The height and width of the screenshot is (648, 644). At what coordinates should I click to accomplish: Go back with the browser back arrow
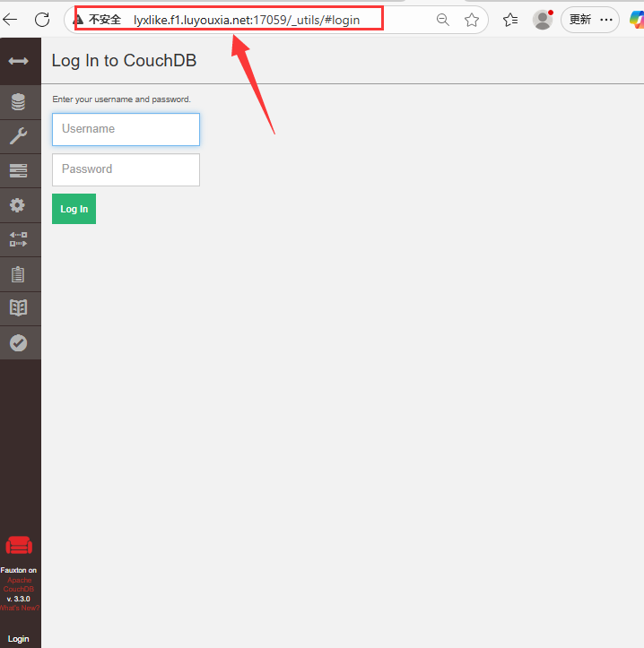pyautogui.click(x=10, y=20)
